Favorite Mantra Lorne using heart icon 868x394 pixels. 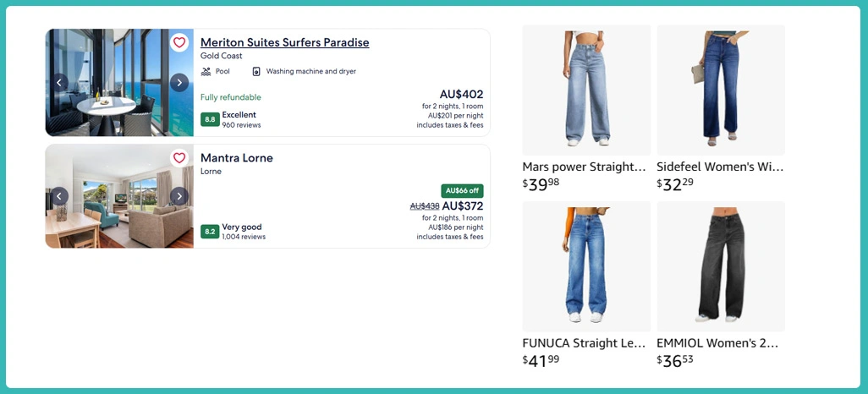coord(179,158)
